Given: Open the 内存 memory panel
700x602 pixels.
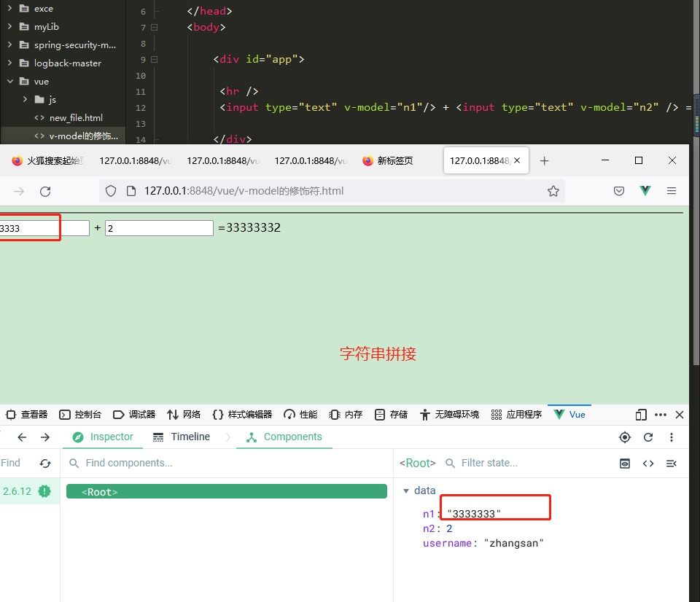Looking at the screenshot, I should click(x=346, y=415).
